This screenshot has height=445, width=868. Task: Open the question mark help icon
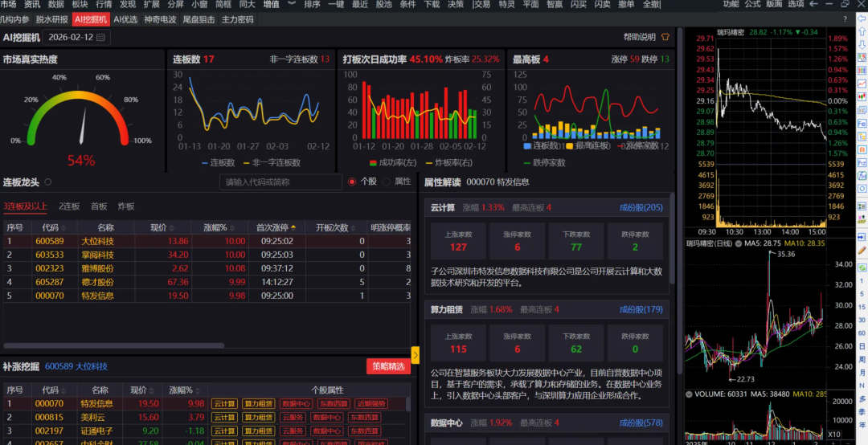[x=845, y=18]
